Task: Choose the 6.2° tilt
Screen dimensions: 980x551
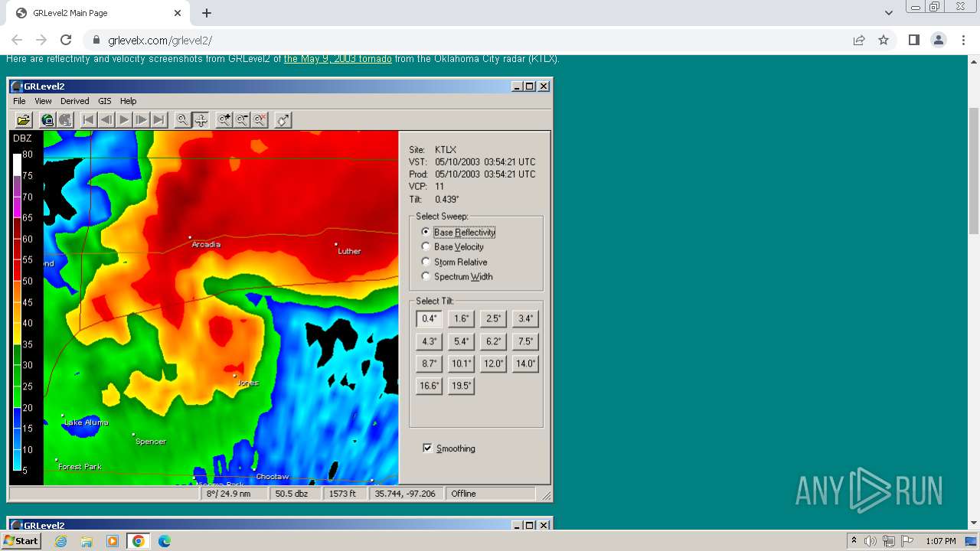Action: pyautogui.click(x=494, y=341)
